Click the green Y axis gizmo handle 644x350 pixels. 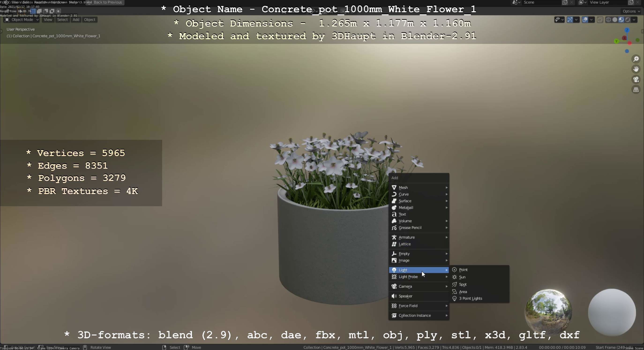coord(617,41)
